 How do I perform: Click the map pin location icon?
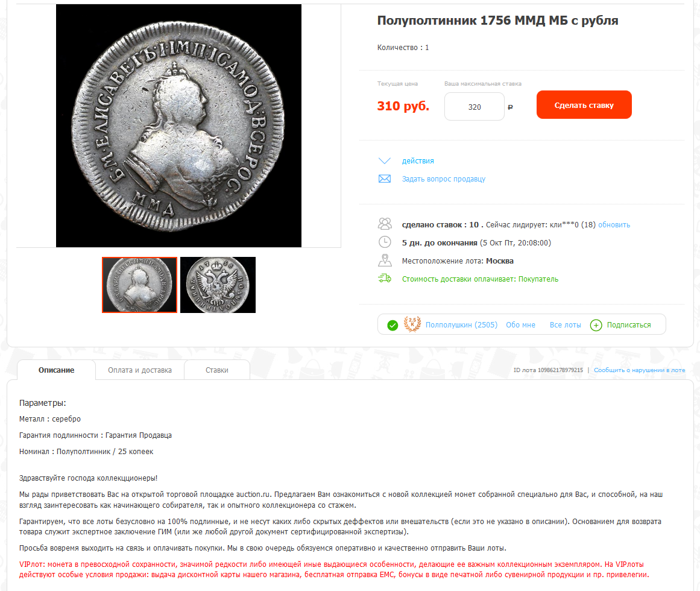(385, 261)
